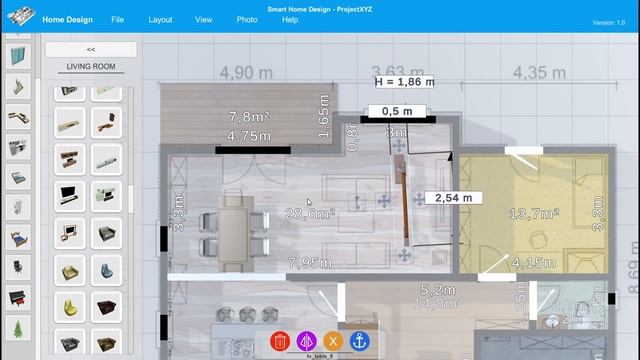Pick the long white shelf thumbnail

tap(70, 123)
